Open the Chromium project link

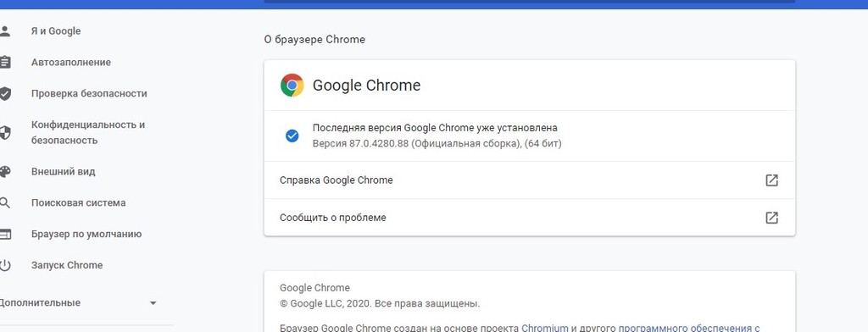point(545,328)
